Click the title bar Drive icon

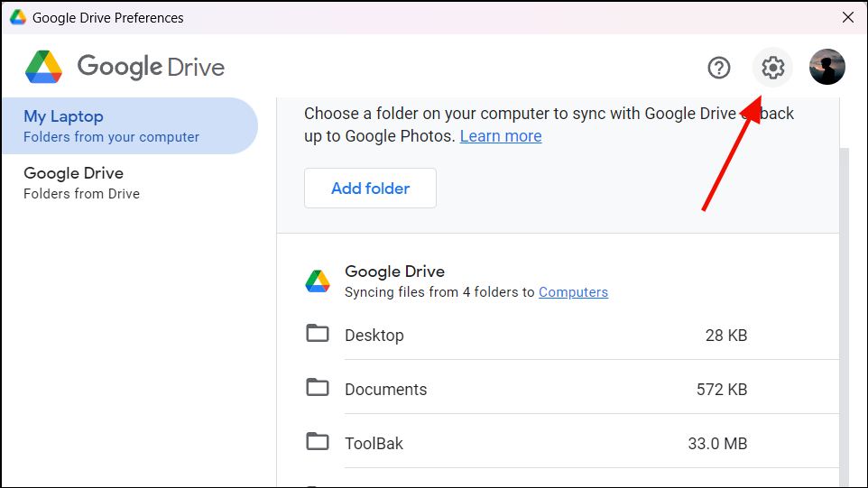(x=18, y=17)
